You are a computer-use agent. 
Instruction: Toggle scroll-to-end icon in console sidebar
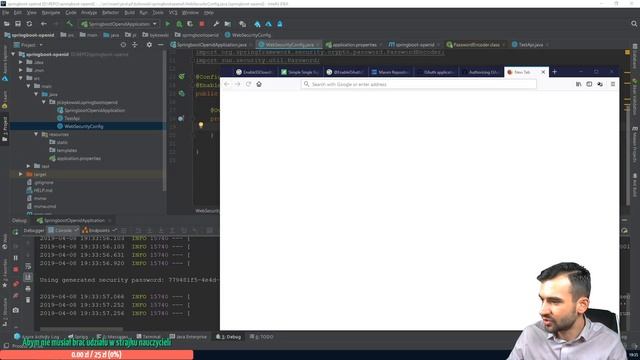28,278
